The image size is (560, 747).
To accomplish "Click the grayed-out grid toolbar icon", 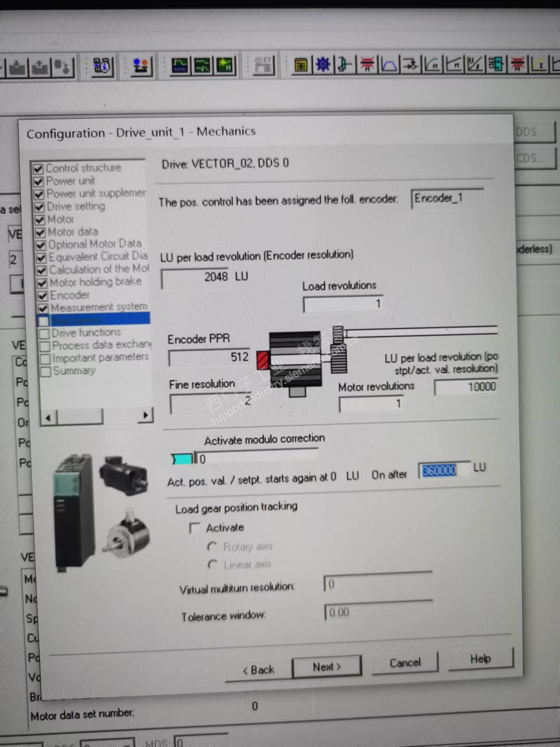I will pyautogui.click(x=264, y=66).
